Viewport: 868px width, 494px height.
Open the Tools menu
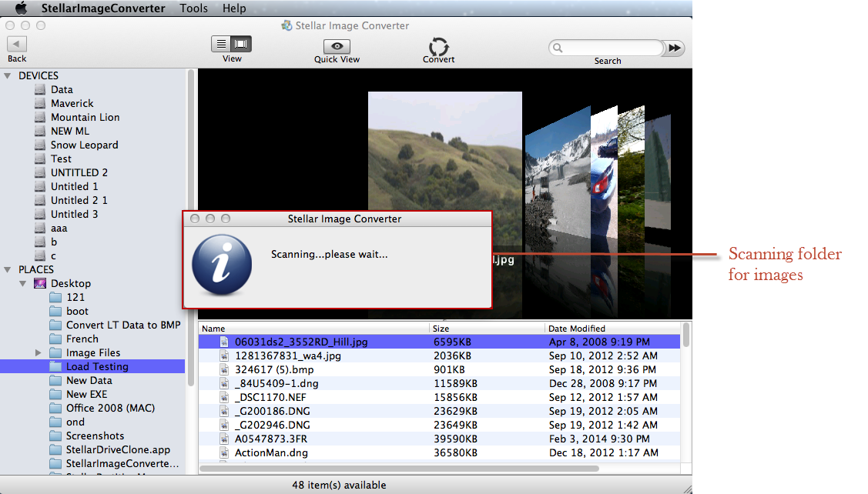[x=194, y=8]
